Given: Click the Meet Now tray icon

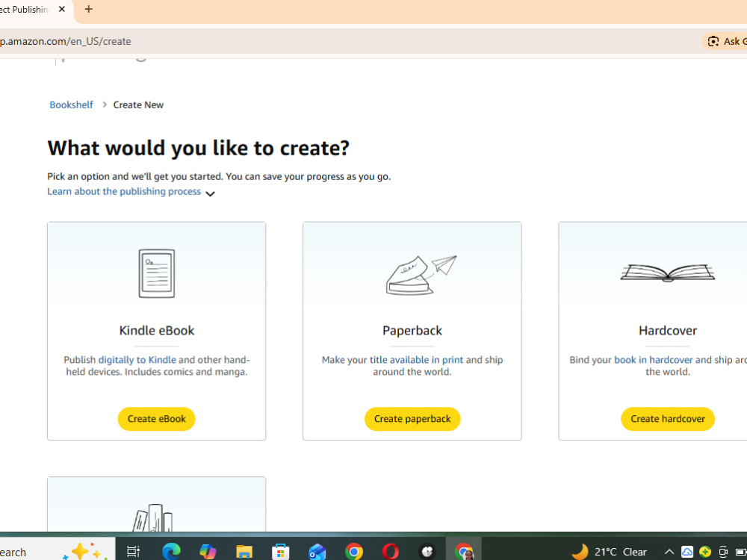Looking at the screenshot, I should tap(722, 552).
